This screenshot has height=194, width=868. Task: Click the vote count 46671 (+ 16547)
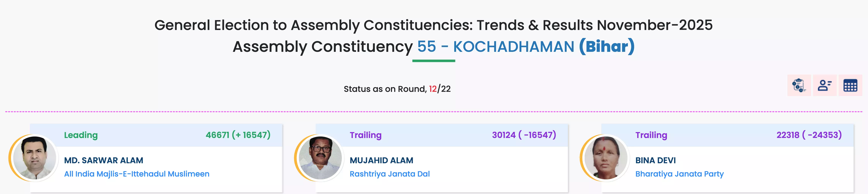pos(238,135)
